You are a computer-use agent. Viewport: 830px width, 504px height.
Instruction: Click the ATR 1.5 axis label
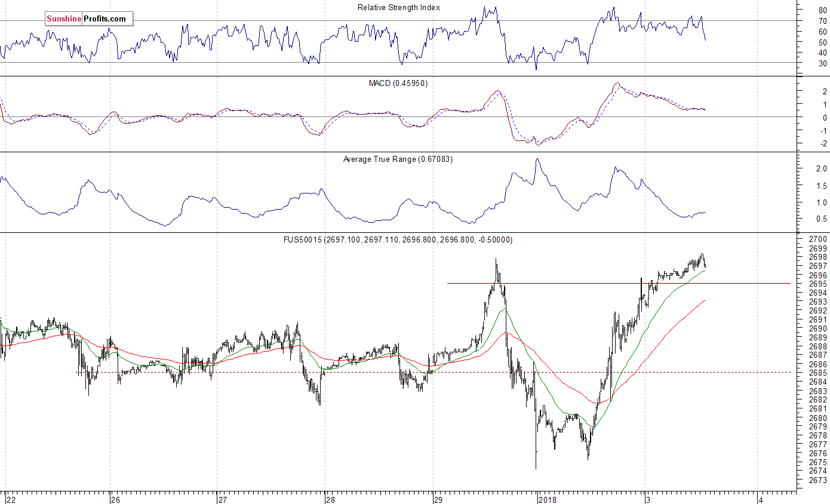(822, 186)
